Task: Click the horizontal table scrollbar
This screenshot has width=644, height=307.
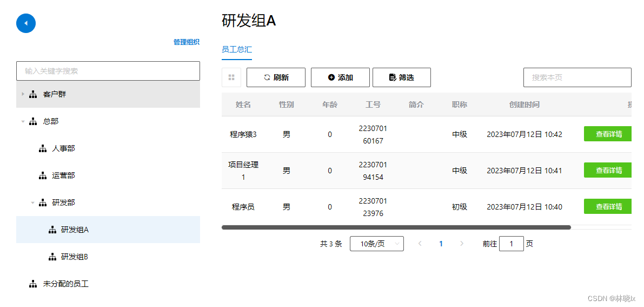Action: tap(396, 227)
